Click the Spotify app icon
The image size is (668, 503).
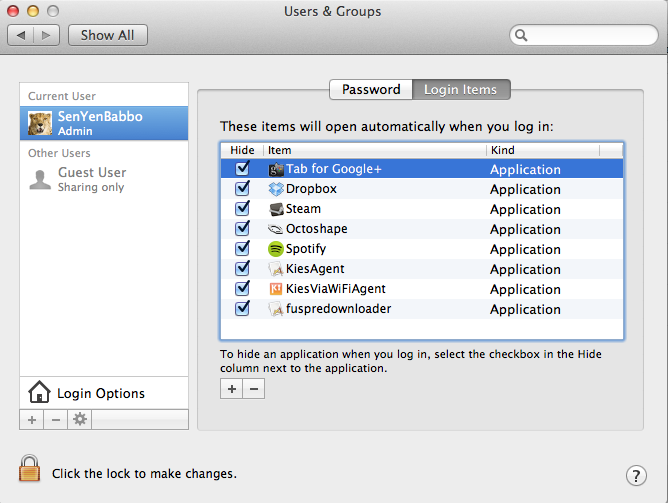pyautogui.click(x=276, y=249)
